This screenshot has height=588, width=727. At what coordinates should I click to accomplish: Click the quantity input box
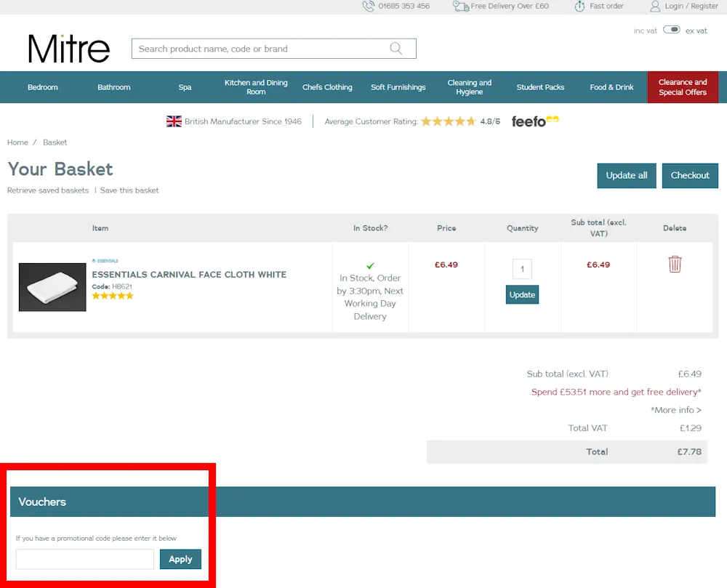tap(522, 269)
